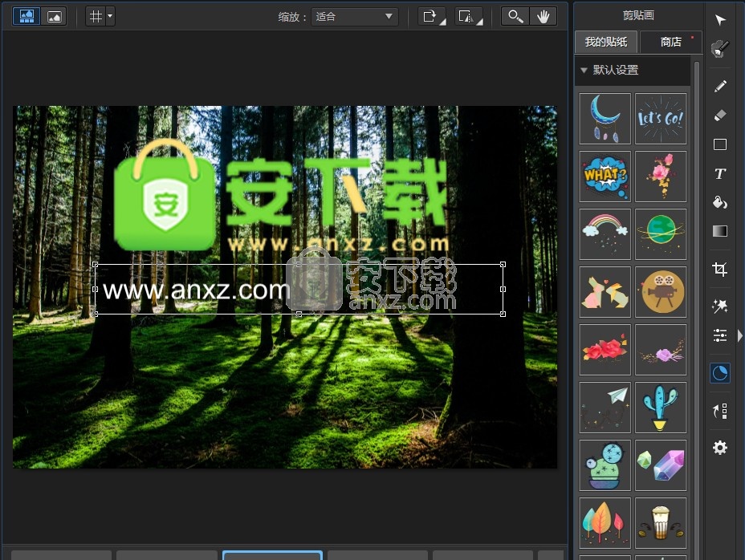Screen dimensions: 745x560
Task: Select the smart brush tool
Action: coord(720,48)
